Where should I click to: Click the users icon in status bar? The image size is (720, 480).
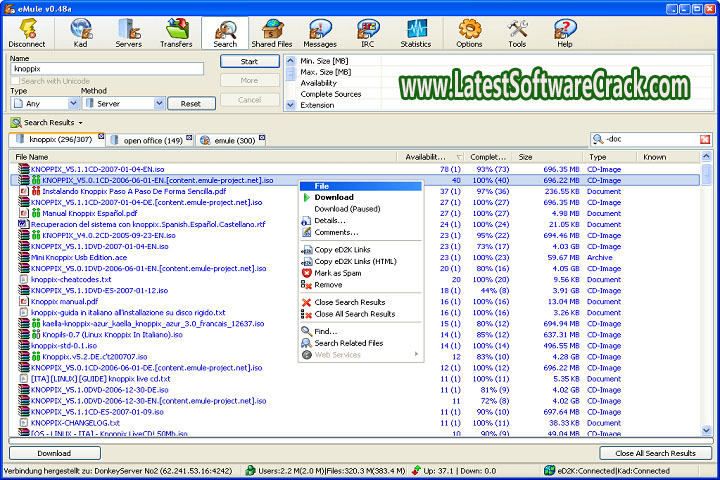click(250, 470)
